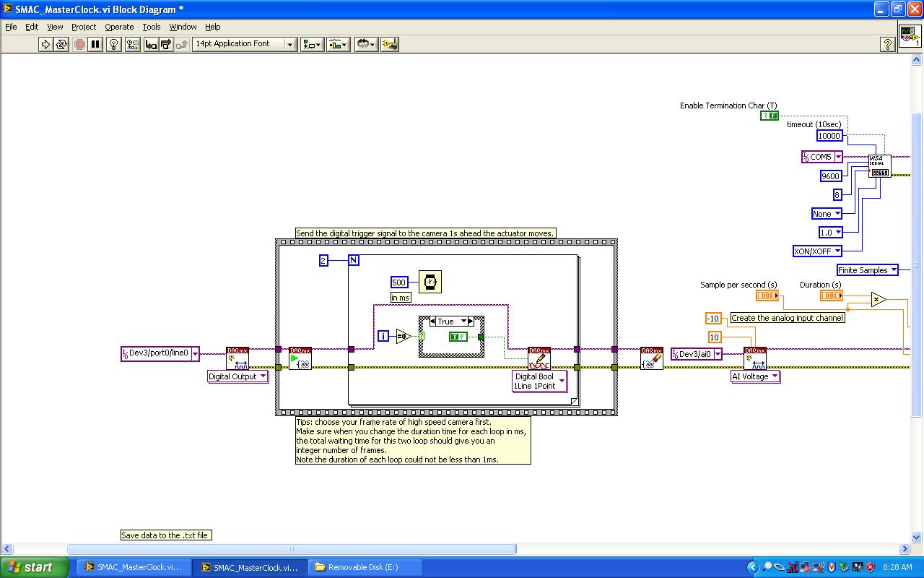This screenshot has width=924, height=578.
Task: Select the DAQmx Clear Task node
Action: 652,358
